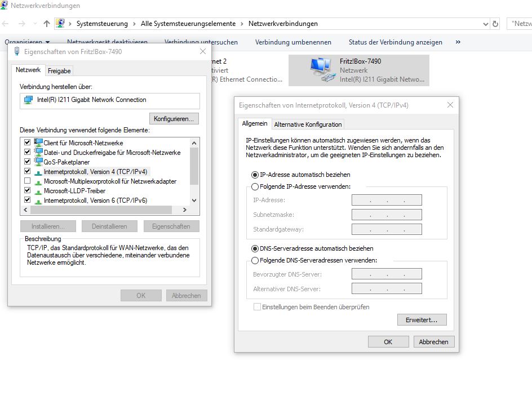Click the TCP/IPv6 protocol icon
This screenshot has width=532, height=405.
(x=38, y=201)
